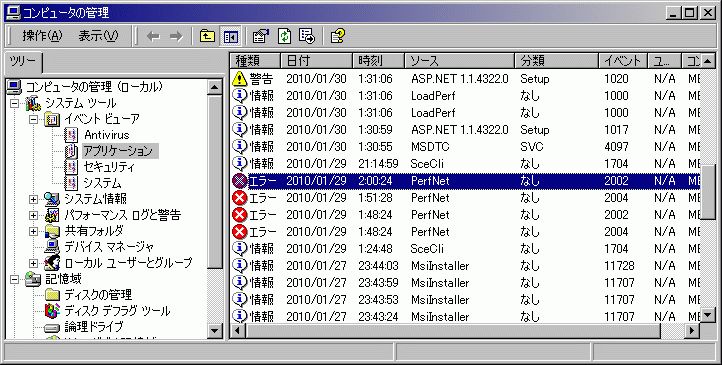
Task: Sort by 日付 column header
Action: (317, 61)
